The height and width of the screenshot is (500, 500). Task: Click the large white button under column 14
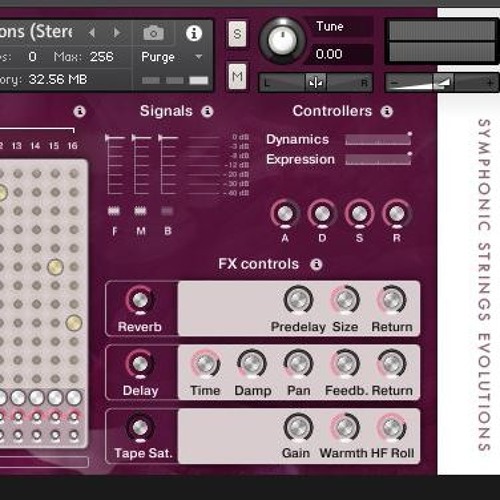click(37, 397)
